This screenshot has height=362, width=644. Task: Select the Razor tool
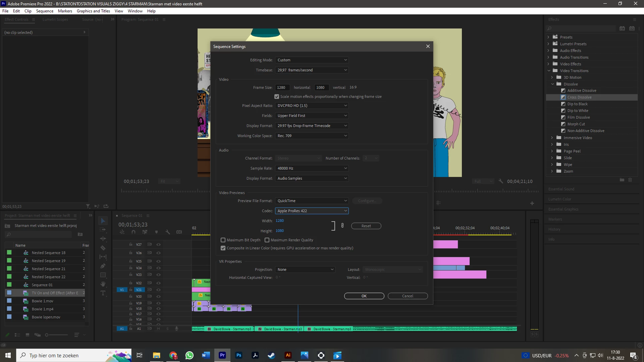coord(103,248)
